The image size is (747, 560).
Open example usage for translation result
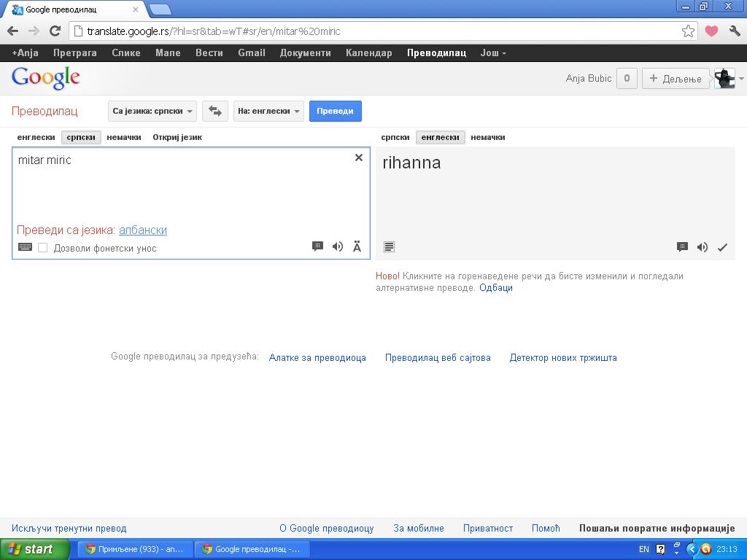coord(682,247)
